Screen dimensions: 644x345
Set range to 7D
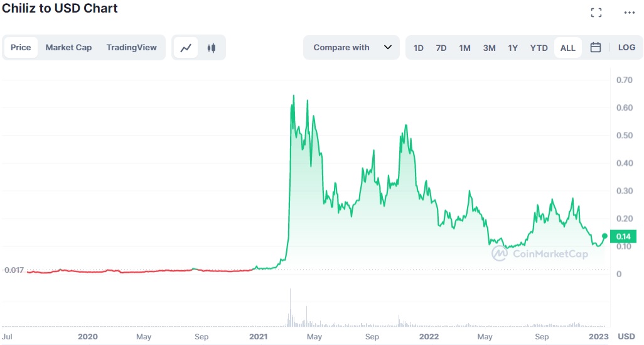[441, 48]
